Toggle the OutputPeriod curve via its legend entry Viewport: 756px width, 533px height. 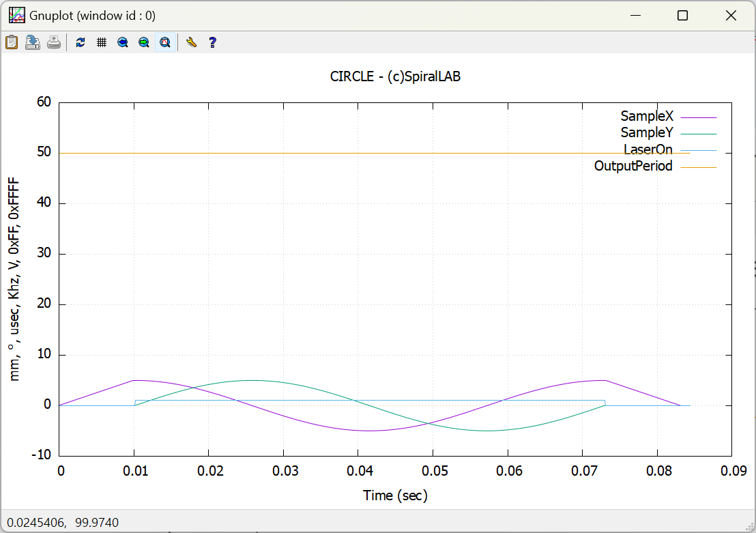click(x=655, y=166)
